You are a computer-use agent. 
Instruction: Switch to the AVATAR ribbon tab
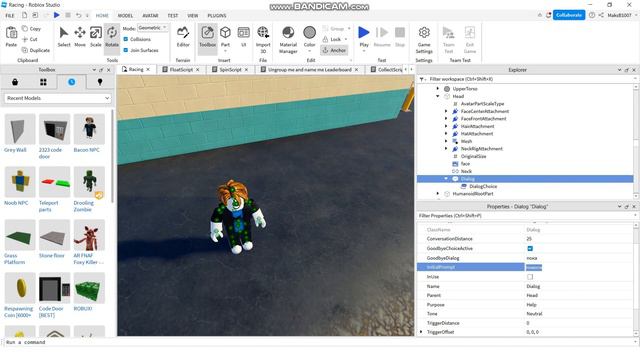point(150,16)
